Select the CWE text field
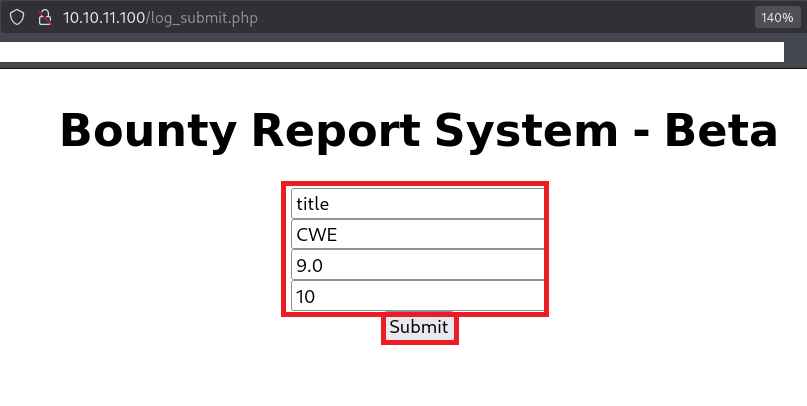 pos(417,234)
